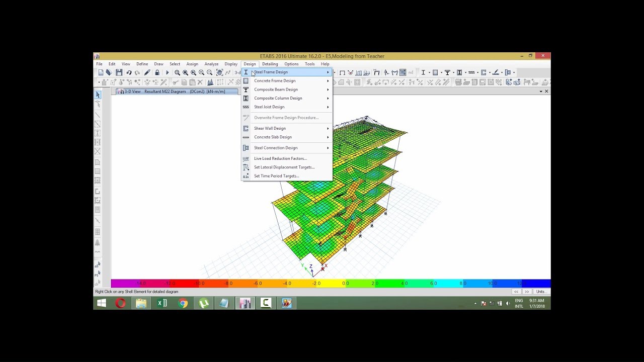Open Chrome from the Windows taskbar
The height and width of the screenshot is (362, 644).
click(183, 303)
